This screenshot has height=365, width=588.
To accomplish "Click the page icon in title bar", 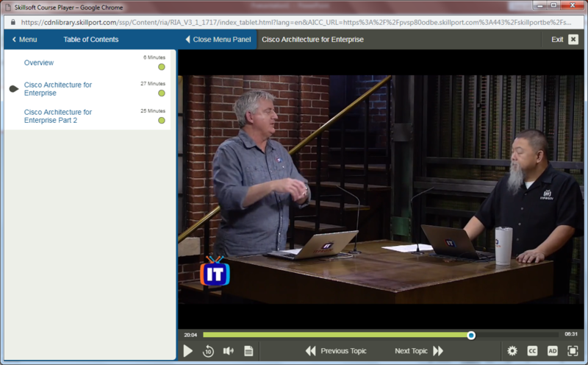I will [7, 7].
